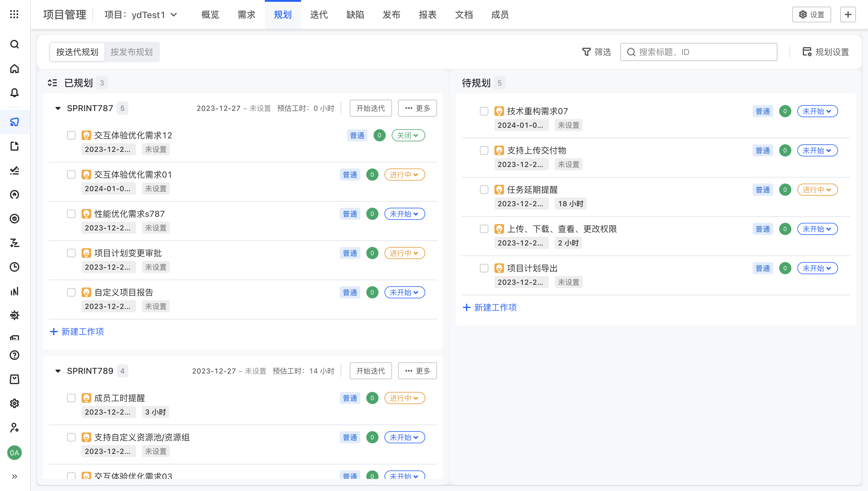
Task: Change 进行中 status of 项目计划变更审批
Action: [404, 253]
